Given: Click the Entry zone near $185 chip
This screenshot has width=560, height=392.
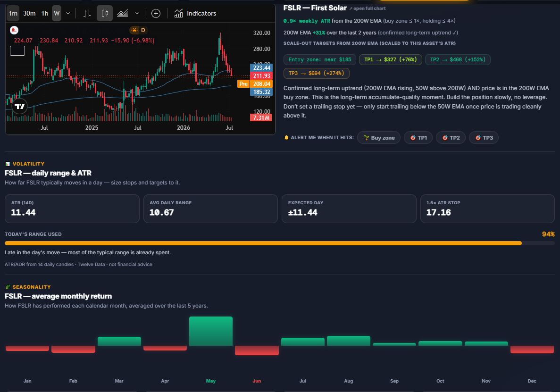Looking at the screenshot, I should [320, 59].
